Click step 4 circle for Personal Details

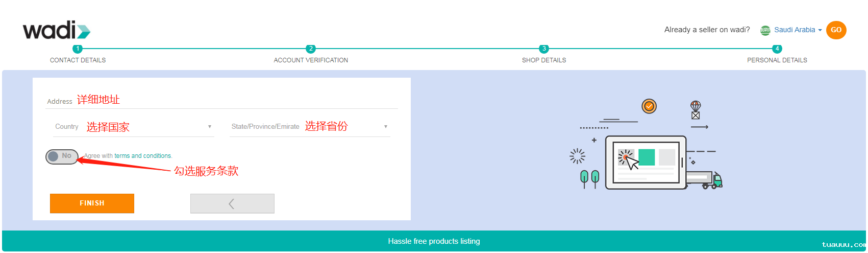(x=777, y=49)
